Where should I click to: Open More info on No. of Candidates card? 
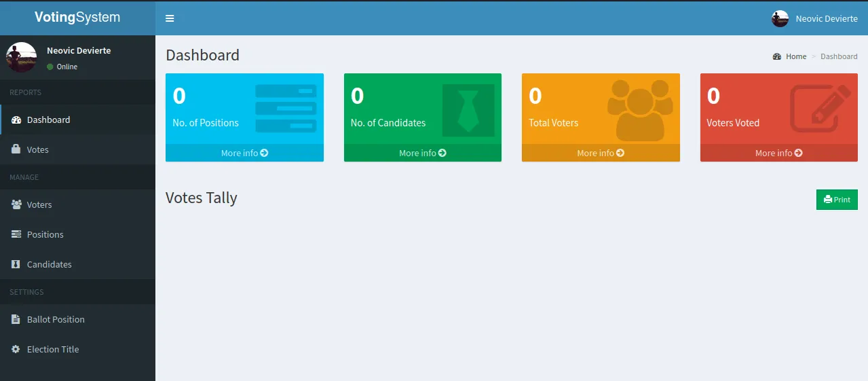tap(422, 153)
